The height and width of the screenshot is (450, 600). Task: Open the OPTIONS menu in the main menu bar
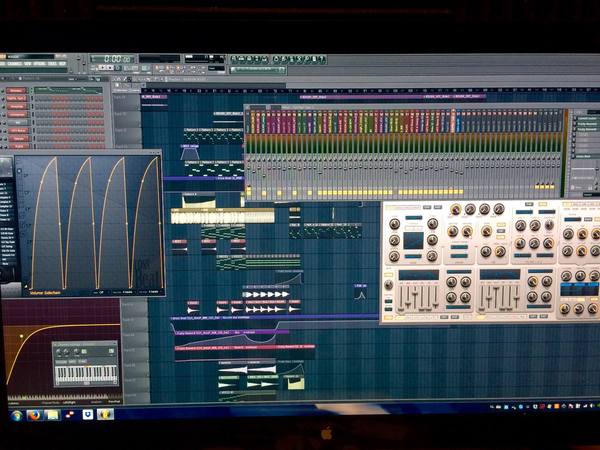(39, 64)
